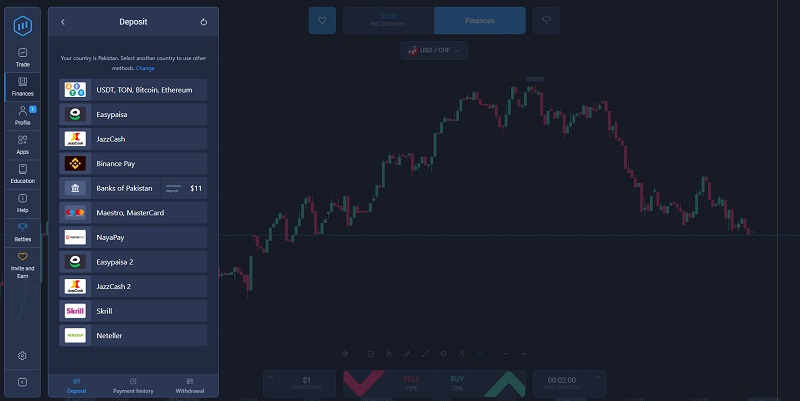
Task: Open Invite and Earn heart icon
Action: pos(22,262)
